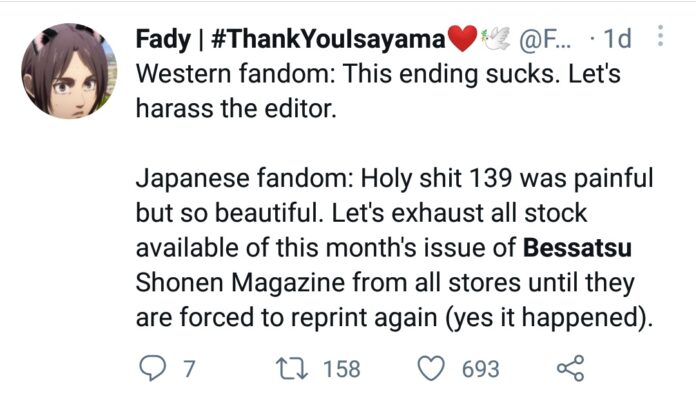The width and height of the screenshot is (696, 399).
Task: Open the share icon for this tweet
Action: (x=571, y=368)
